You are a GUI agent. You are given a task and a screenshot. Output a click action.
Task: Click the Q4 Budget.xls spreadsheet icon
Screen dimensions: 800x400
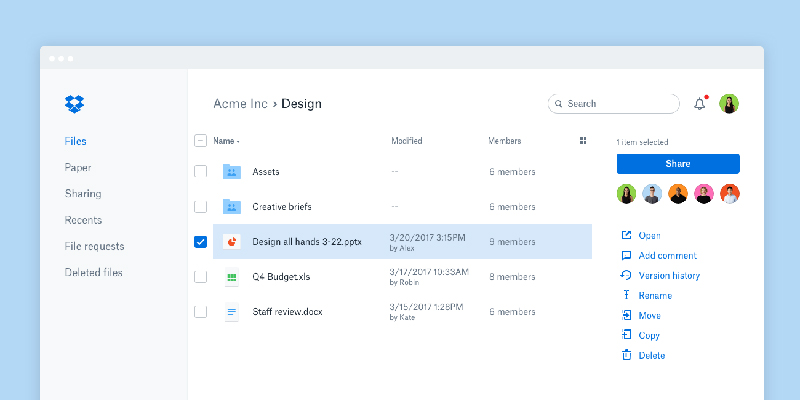pos(232,277)
